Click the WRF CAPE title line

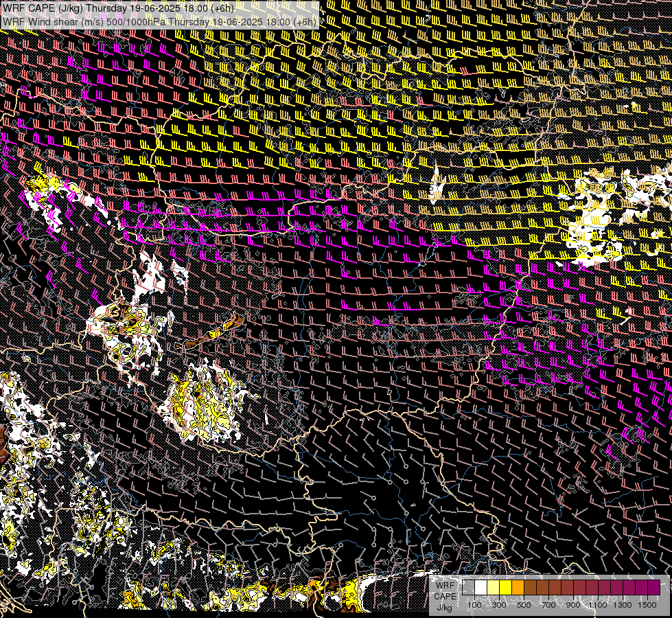coord(118,8)
